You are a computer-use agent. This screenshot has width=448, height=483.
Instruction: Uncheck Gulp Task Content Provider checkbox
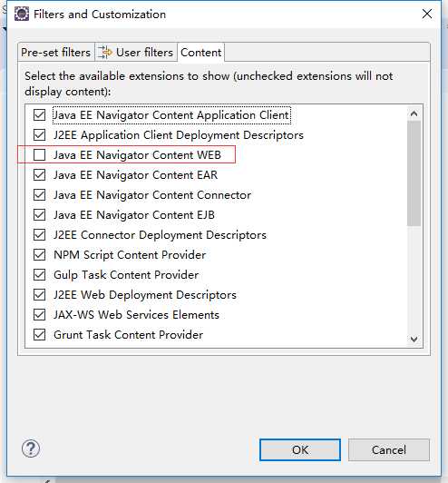pos(39,275)
